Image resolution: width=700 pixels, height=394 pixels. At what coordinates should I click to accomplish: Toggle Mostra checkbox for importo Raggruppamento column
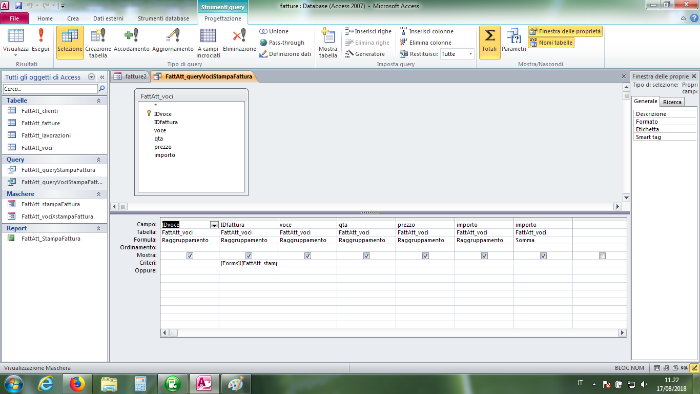click(484, 256)
